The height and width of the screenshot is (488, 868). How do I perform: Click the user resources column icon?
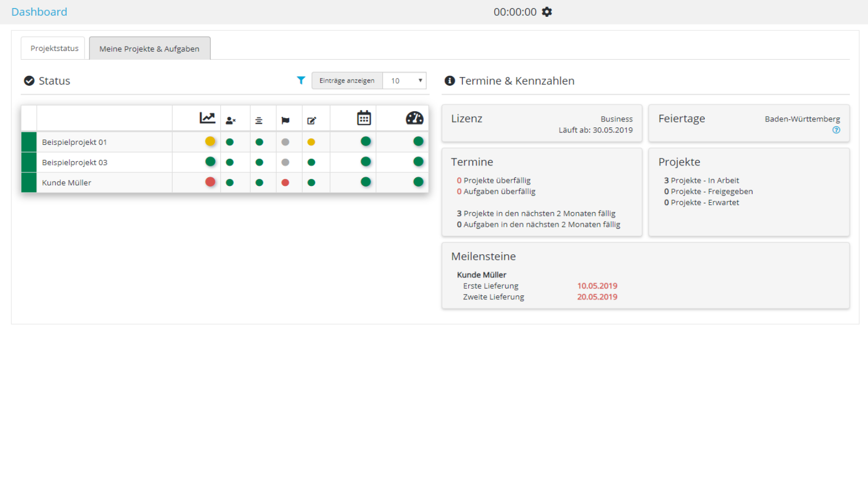(231, 120)
